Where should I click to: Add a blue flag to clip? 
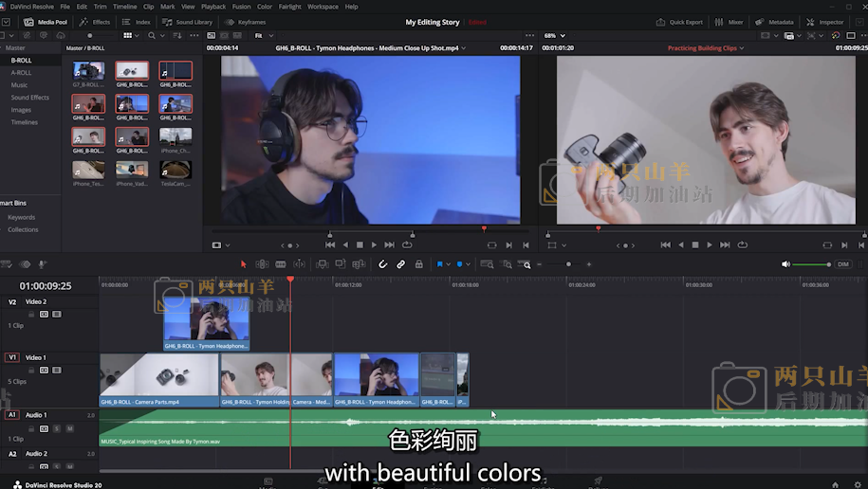coord(440,264)
